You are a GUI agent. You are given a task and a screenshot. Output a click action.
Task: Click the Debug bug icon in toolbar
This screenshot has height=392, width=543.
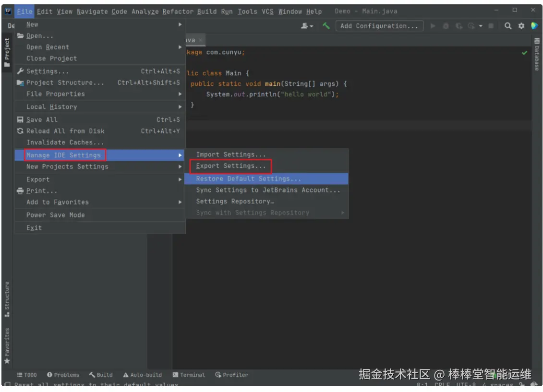tap(446, 26)
